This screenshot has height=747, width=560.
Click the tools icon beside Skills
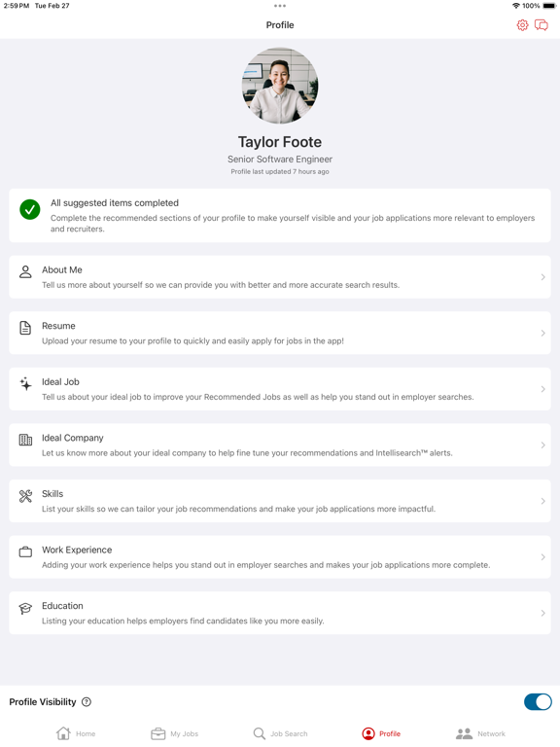point(25,496)
